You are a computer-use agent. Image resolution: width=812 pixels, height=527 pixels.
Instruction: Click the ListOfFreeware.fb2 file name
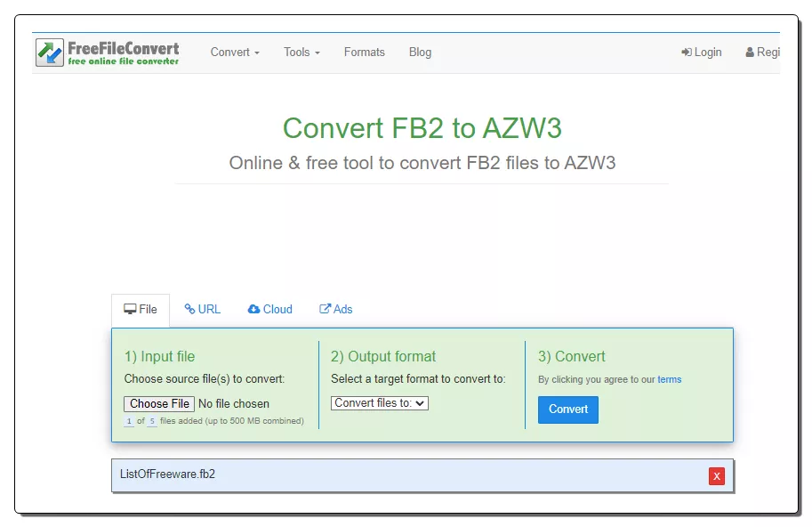click(167, 474)
